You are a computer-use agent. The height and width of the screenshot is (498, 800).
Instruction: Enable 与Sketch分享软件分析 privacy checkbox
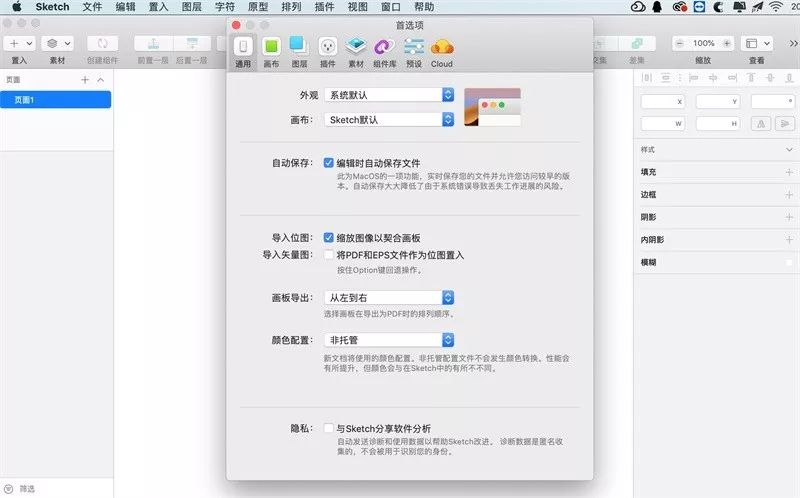click(329, 428)
